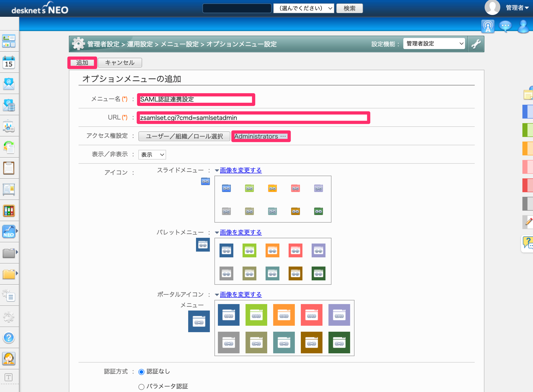Click the 追加 button
The width and height of the screenshot is (533, 392).
click(x=82, y=63)
